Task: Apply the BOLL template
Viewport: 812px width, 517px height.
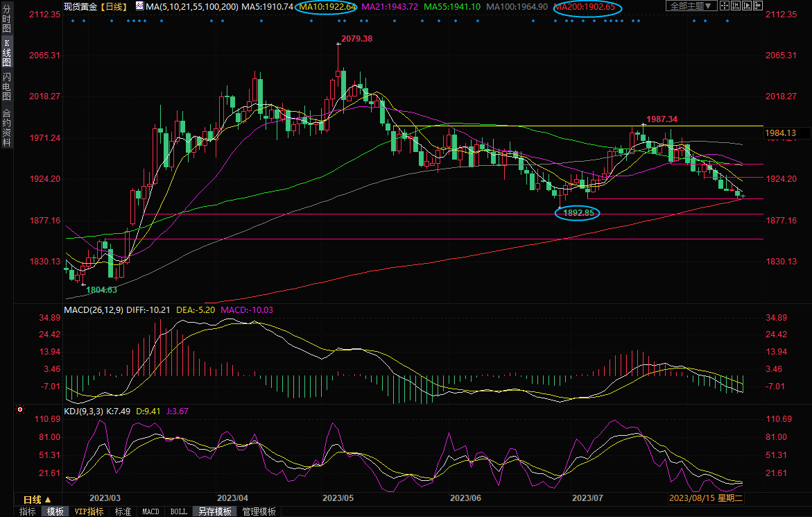Action: 178,511
